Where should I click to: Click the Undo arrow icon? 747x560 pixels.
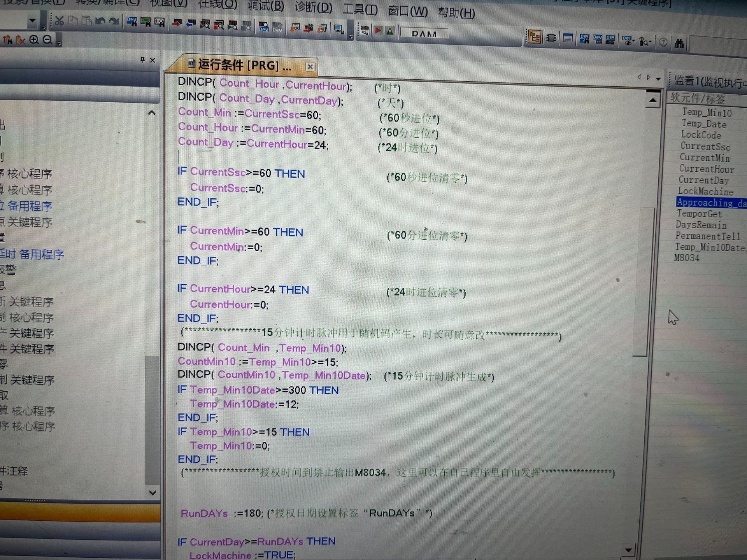[x=100, y=21]
